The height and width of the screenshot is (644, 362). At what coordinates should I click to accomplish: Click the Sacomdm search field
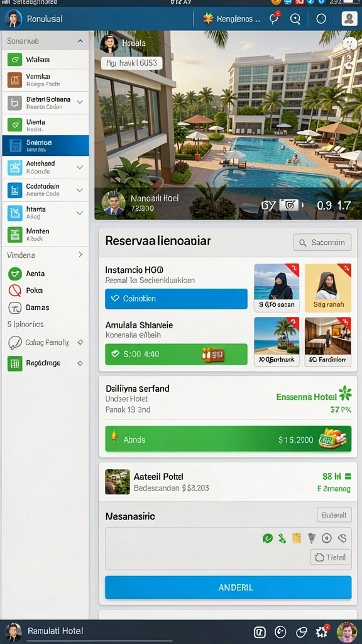[322, 242]
